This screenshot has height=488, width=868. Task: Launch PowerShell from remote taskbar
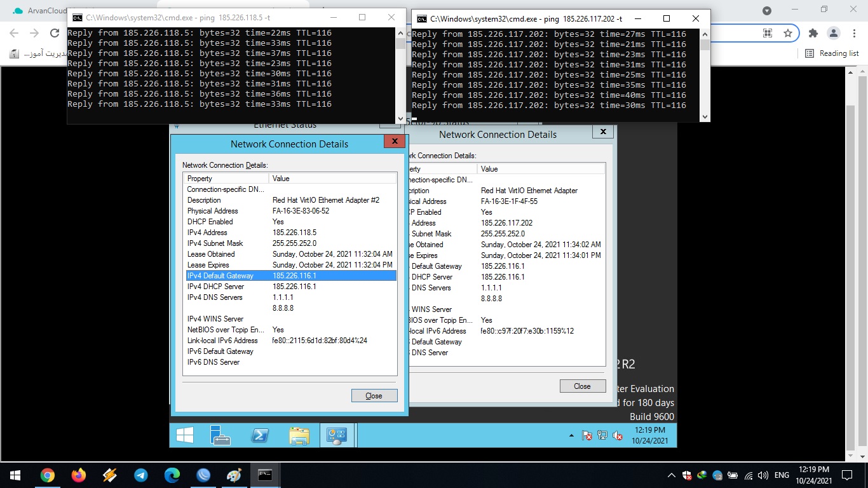(259, 435)
